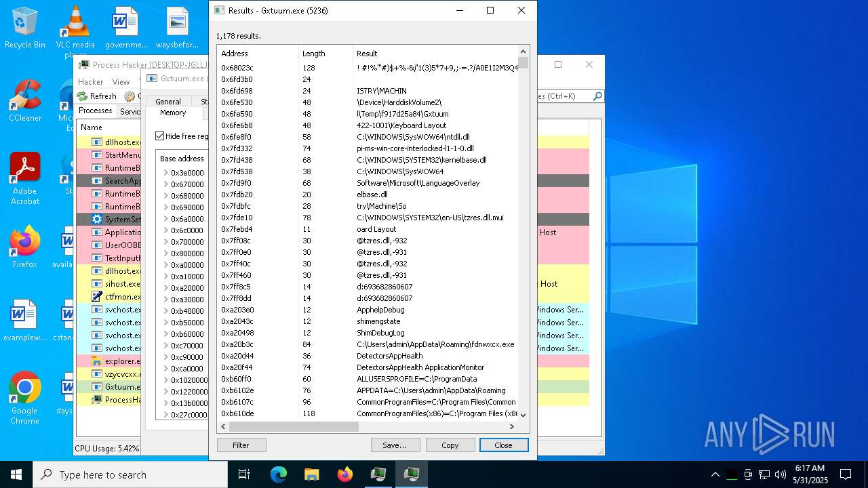Launch Microsoft Edge from taskbar
The width and height of the screenshot is (868, 488).
click(279, 474)
